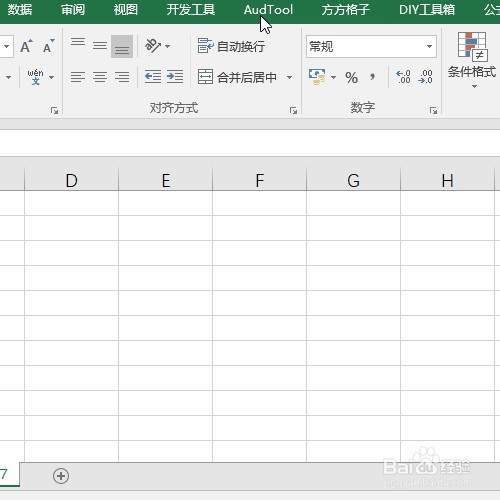Switch to the 视图 tab

[126, 10]
